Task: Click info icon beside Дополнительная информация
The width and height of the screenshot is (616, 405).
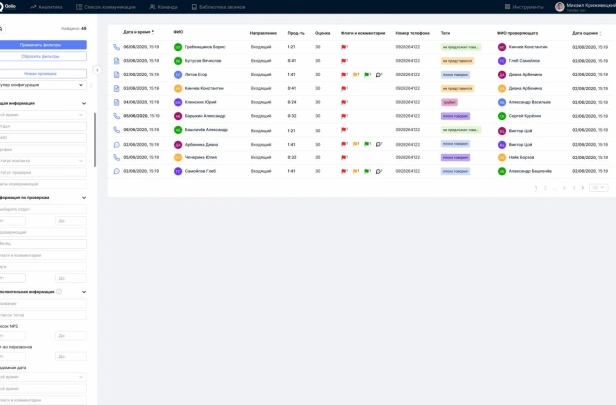Action: coord(59,291)
